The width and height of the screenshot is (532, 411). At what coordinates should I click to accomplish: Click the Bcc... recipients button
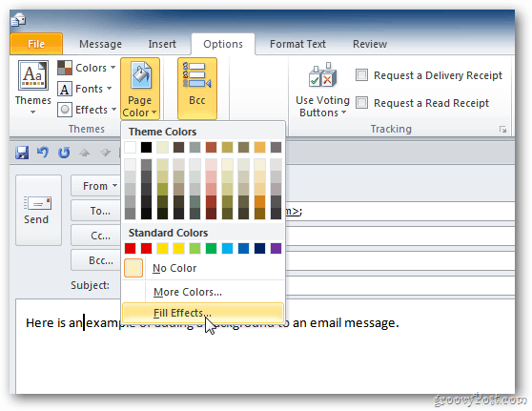click(x=95, y=260)
